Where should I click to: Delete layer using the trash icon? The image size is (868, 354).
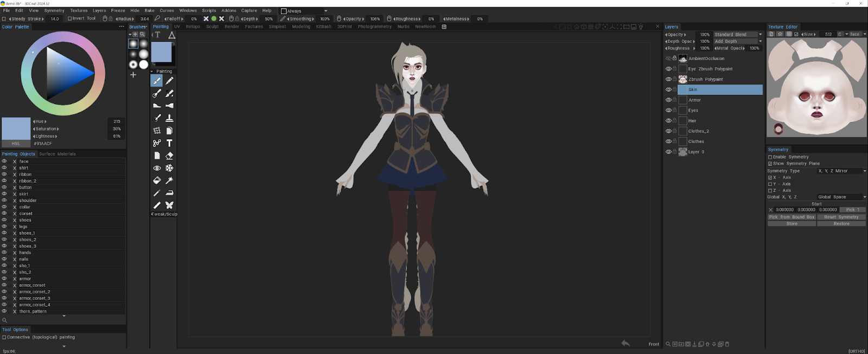[x=727, y=344]
